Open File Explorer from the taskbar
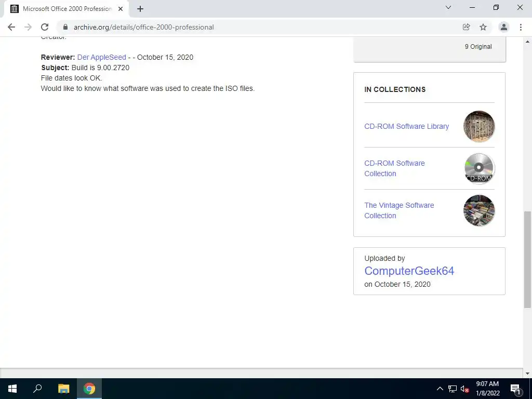This screenshot has width=532, height=399. click(63, 389)
